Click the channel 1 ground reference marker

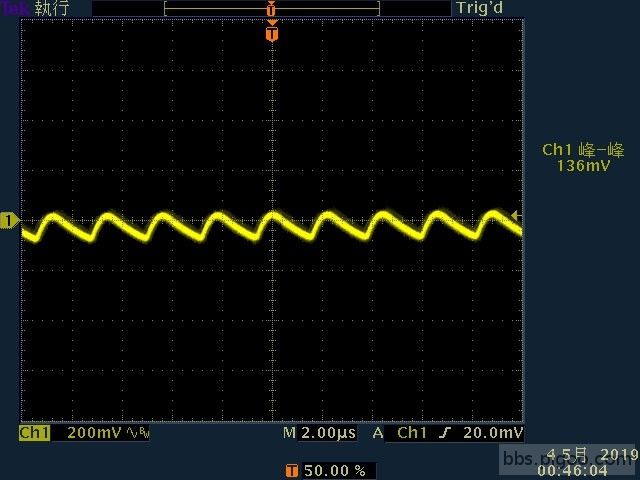click(9, 221)
